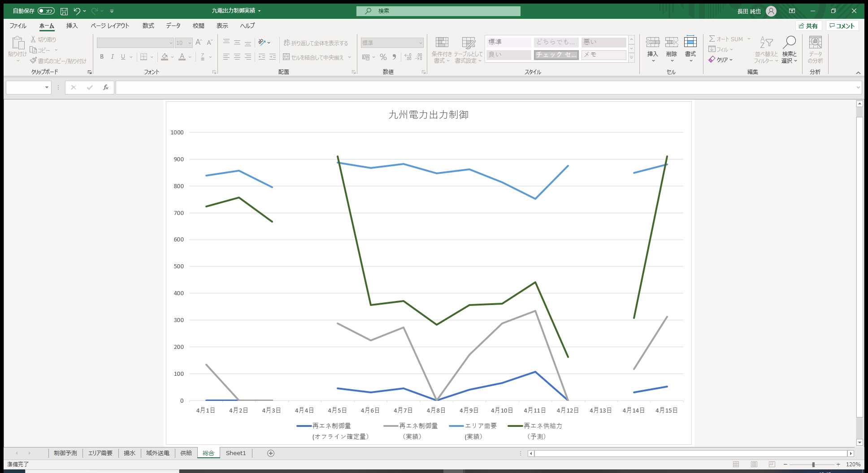The image size is (868, 473).
Task: Click the Orientation text angle icon
Action: click(x=262, y=43)
